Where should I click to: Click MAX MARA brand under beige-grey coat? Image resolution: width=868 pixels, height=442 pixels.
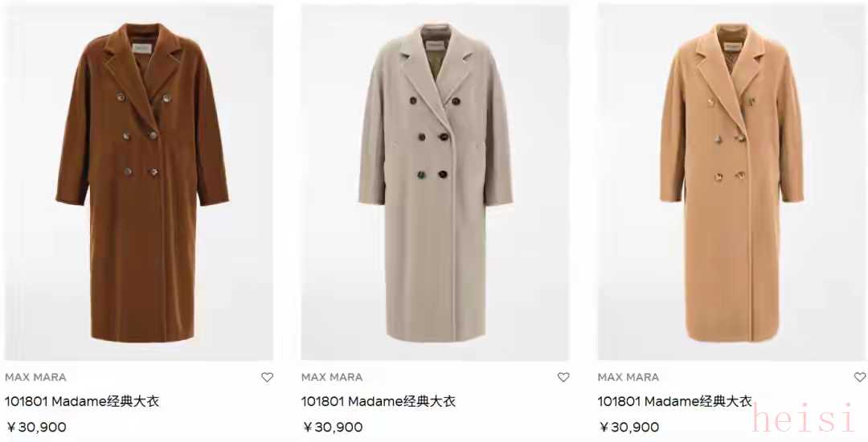point(332,377)
